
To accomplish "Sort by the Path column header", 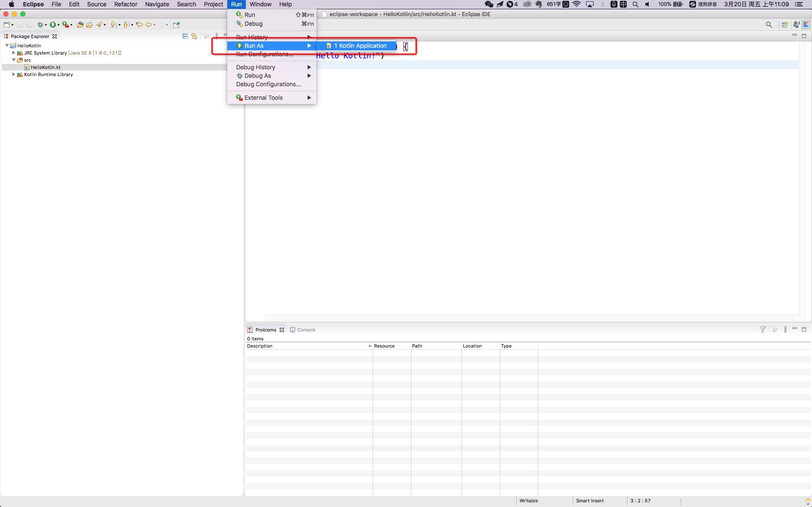I will [x=436, y=346].
